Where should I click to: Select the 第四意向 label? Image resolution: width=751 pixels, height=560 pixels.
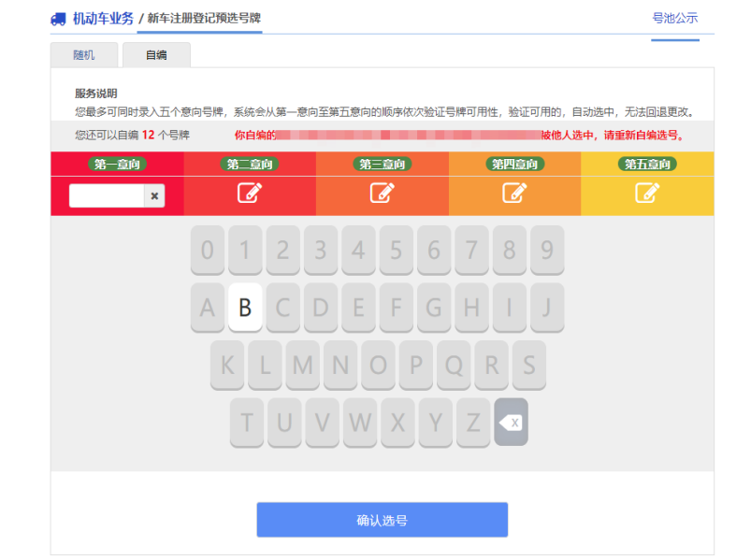(x=515, y=165)
